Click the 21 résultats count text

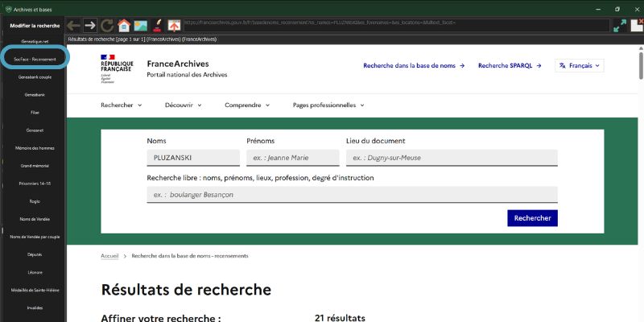click(x=340, y=317)
